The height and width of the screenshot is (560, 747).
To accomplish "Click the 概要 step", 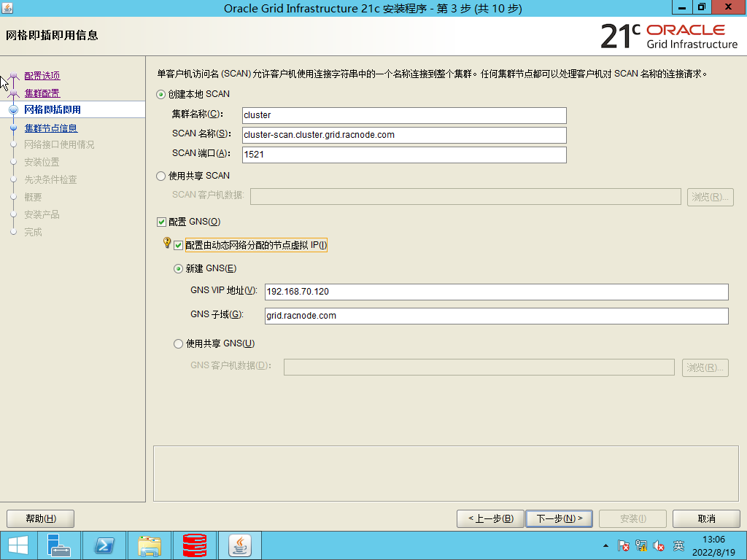I will tap(33, 197).
